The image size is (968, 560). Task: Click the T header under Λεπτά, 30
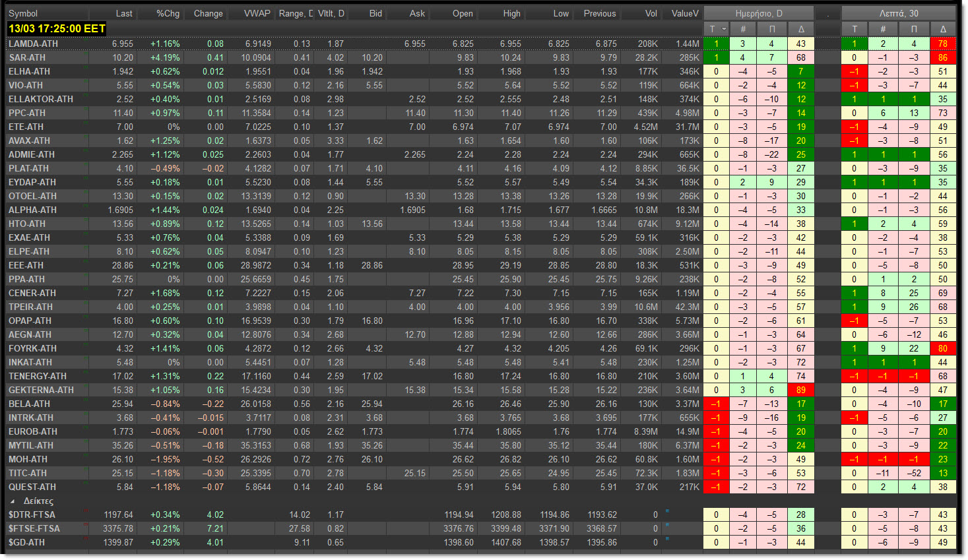(855, 29)
